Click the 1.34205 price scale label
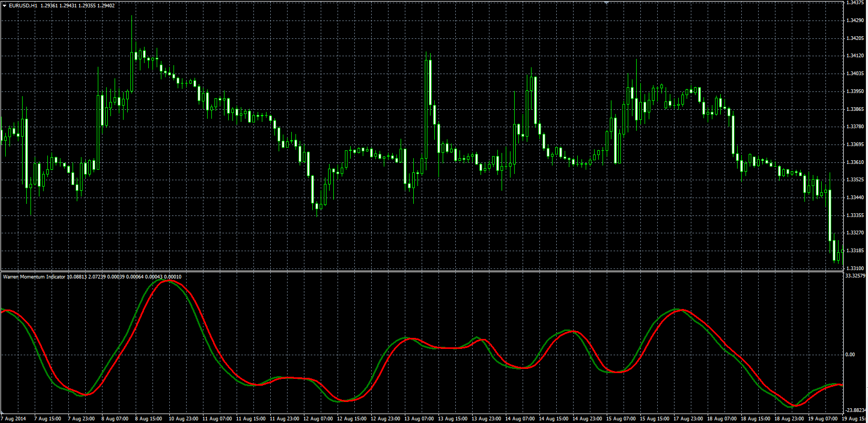 (x=855, y=38)
